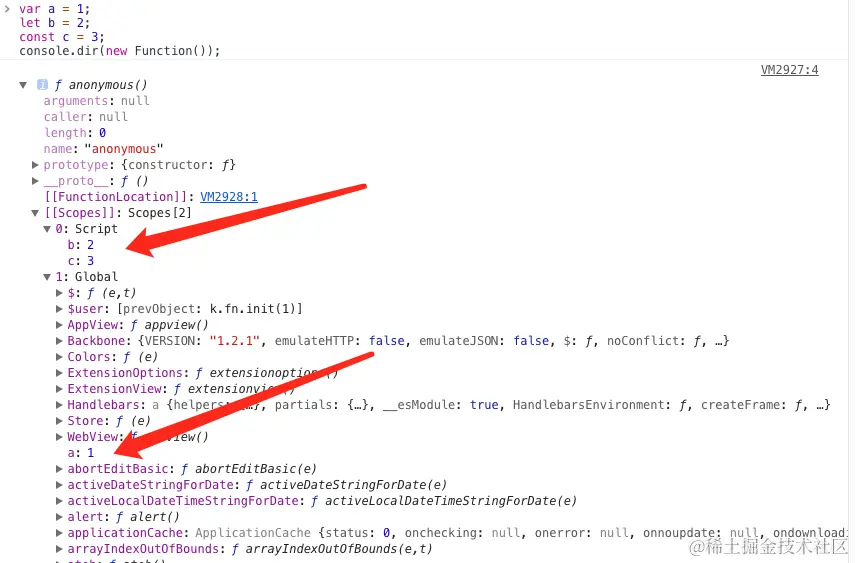
Task: Select the 'a: 1' global variable
Action: coord(81,453)
